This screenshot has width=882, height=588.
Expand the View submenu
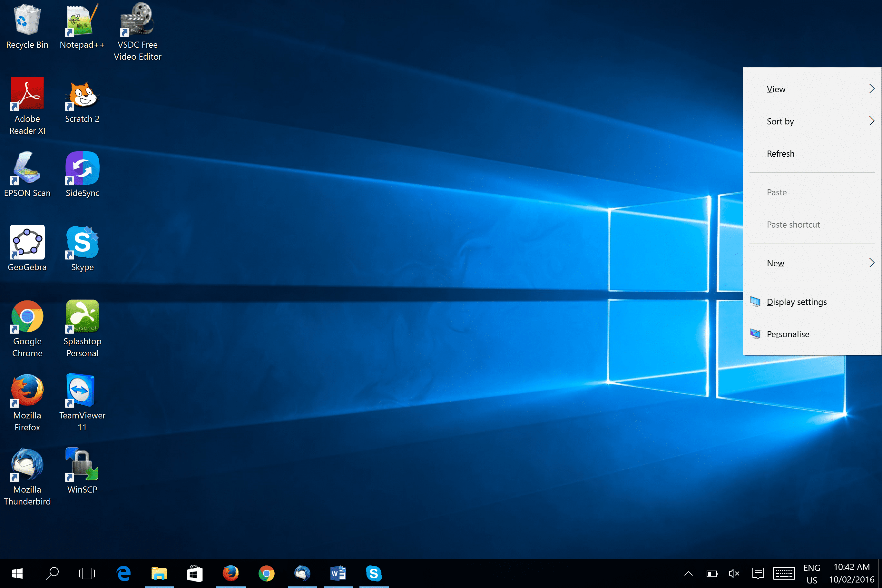812,89
